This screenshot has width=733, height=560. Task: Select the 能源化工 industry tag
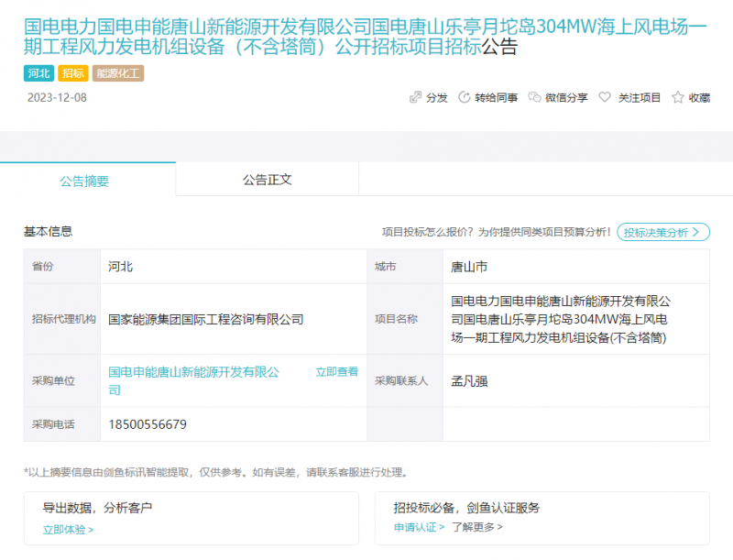[118, 73]
